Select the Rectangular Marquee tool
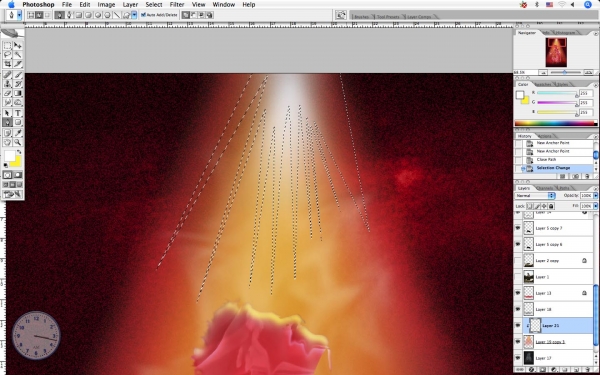The height and width of the screenshot is (375, 600). [x=7, y=46]
